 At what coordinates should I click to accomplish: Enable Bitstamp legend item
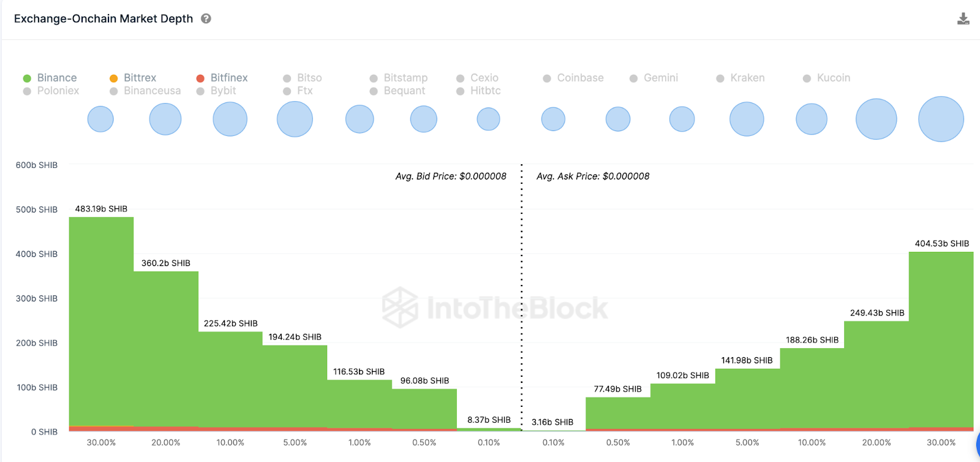coord(405,78)
